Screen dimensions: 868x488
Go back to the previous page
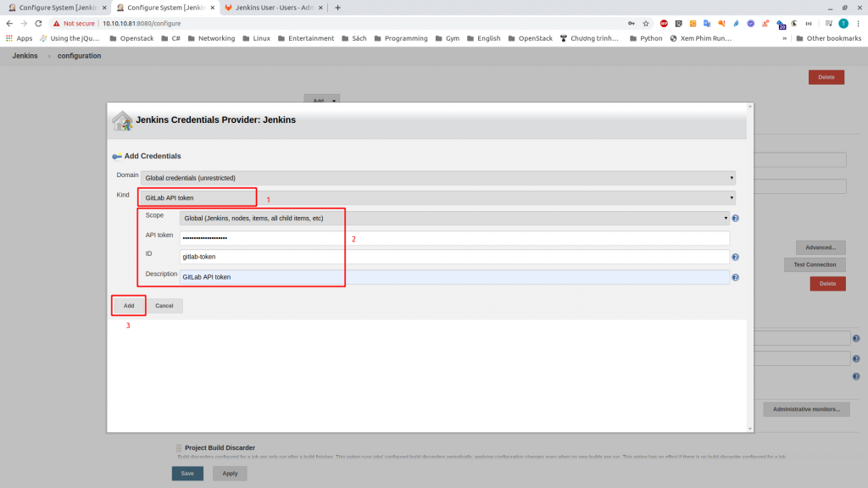pos(9,23)
